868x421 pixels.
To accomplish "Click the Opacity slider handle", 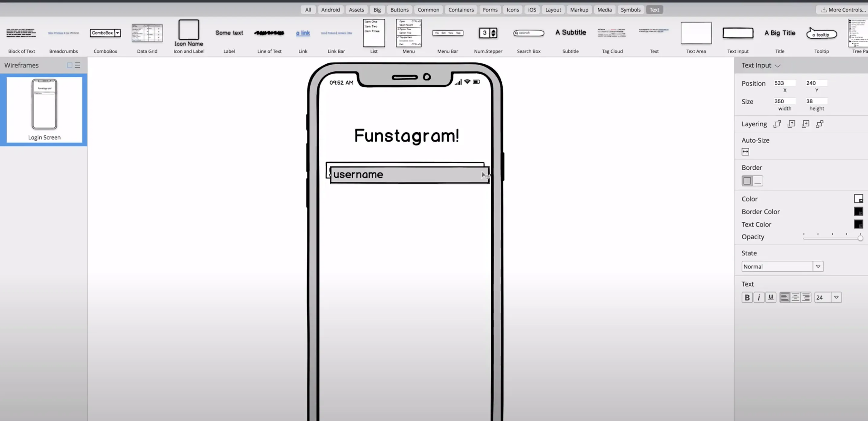I will 860,238.
